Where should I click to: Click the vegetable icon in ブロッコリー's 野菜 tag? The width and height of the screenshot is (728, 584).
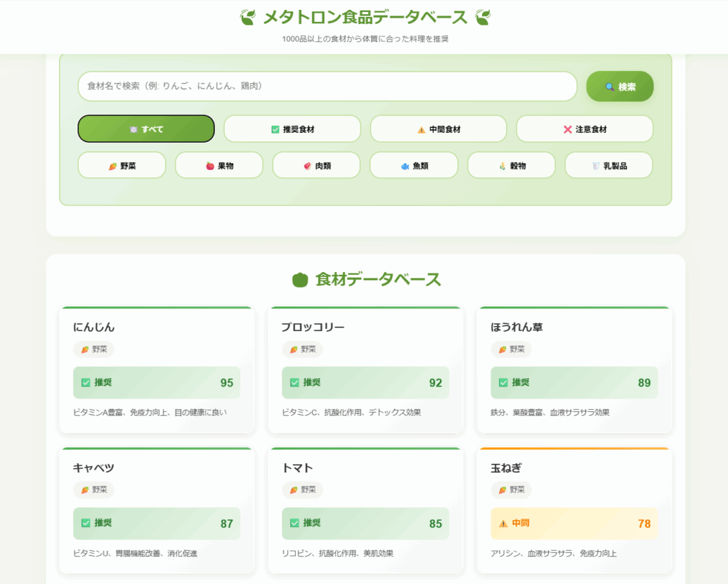294,350
